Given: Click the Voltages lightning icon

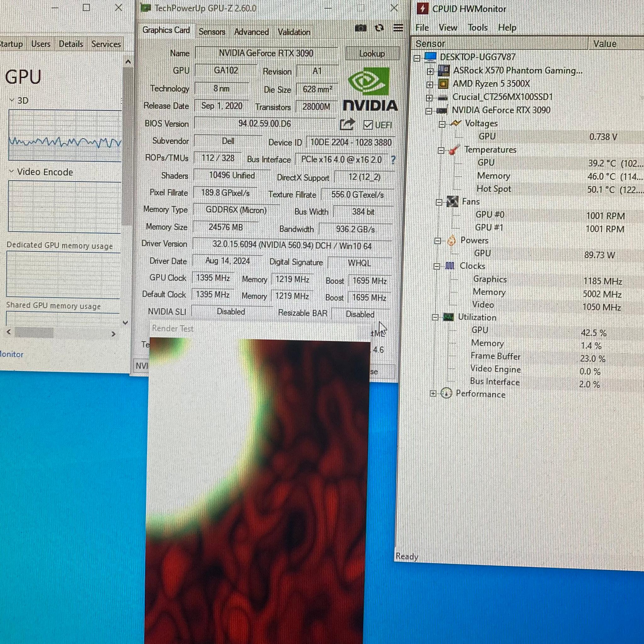Looking at the screenshot, I should tap(455, 123).
